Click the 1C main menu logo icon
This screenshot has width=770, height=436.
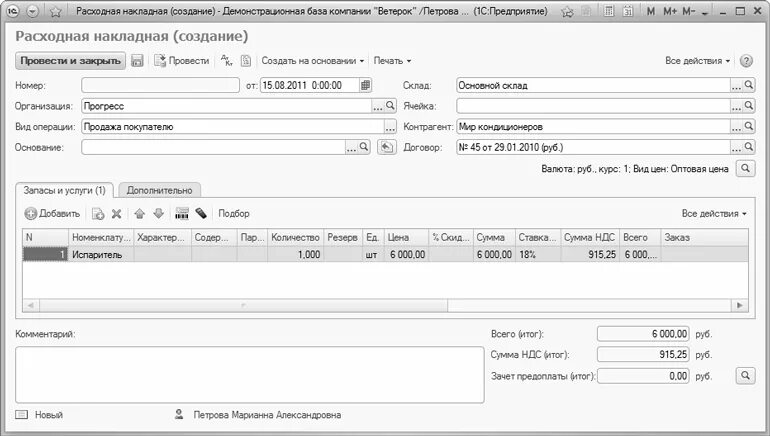tap(13, 11)
